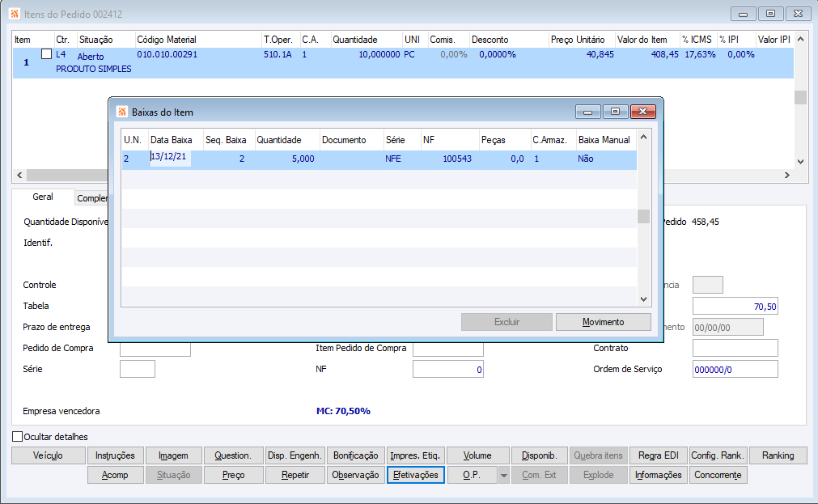This screenshot has height=504, width=818.
Task: Click the Impres. Etiq. button
Action: point(415,455)
